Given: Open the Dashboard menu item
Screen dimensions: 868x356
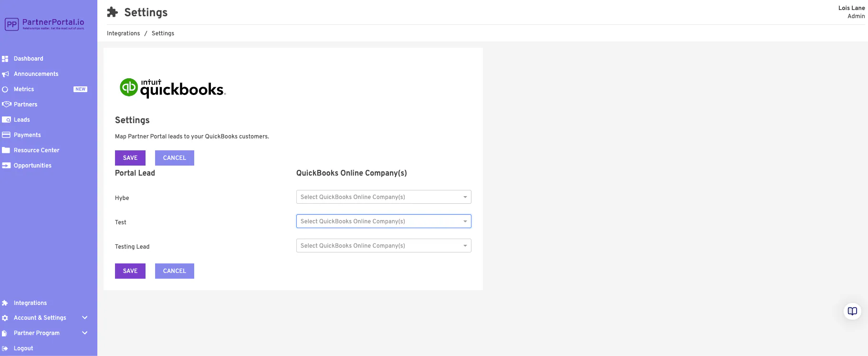Looking at the screenshot, I should tap(29, 59).
